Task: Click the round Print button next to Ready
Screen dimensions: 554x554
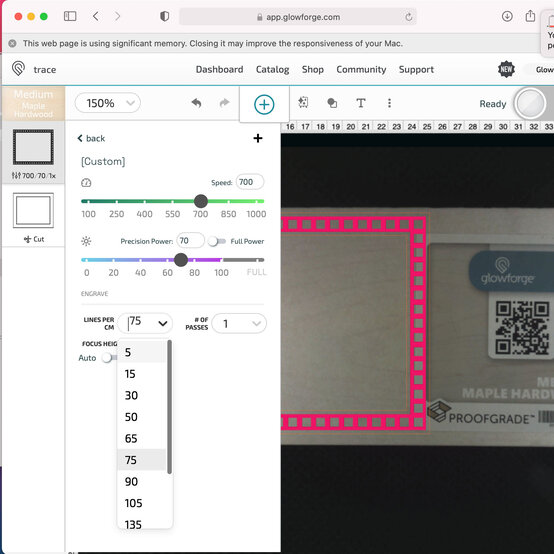Action: point(530,104)
